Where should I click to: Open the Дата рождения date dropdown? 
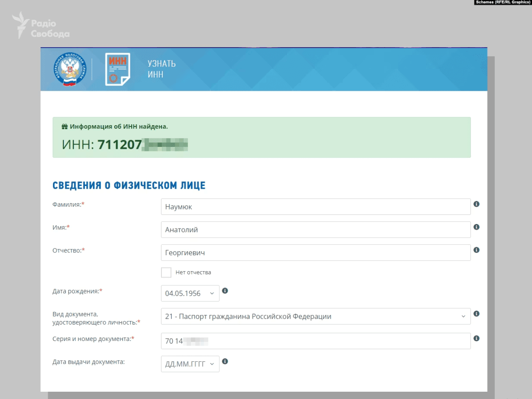point(190,293)
